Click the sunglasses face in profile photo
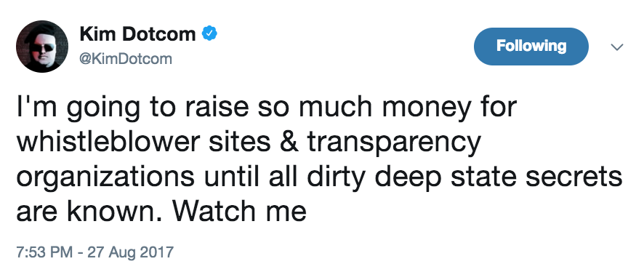 pos(43,49)
